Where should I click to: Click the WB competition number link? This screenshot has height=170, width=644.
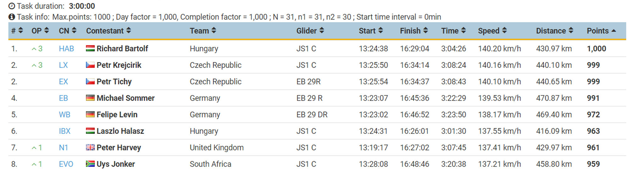tap(64, 115)
